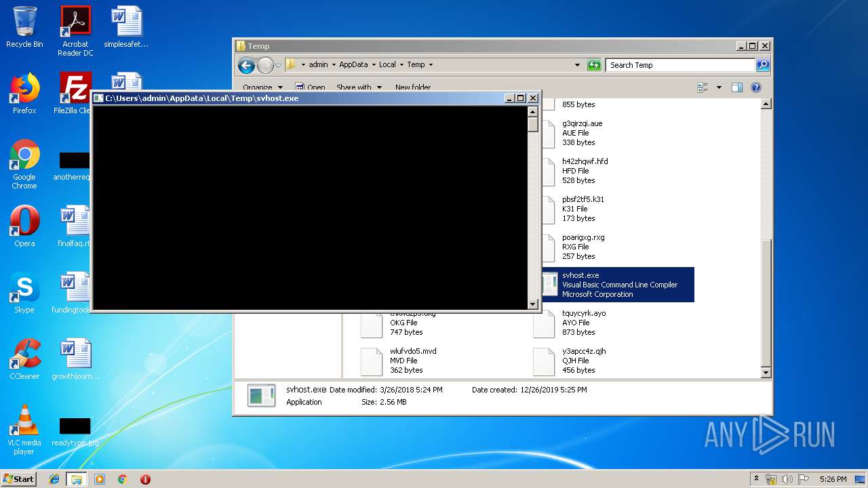Open Explorer Help icon
868x488 pixels.
(756, 87)
